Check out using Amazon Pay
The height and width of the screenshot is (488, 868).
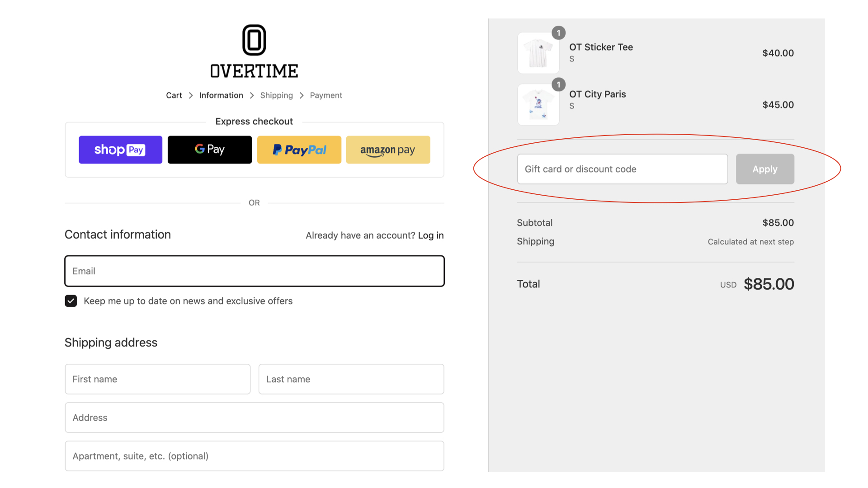click(x=388, y=150)
